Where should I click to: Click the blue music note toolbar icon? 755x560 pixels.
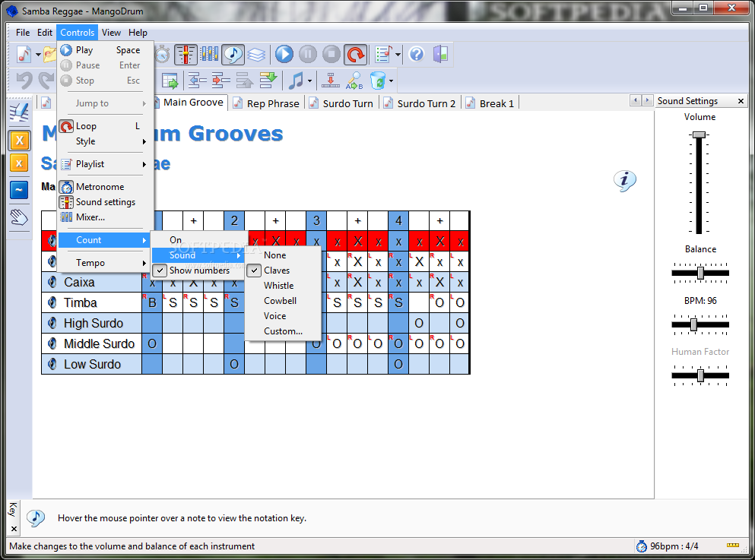[x=296, y=81]
